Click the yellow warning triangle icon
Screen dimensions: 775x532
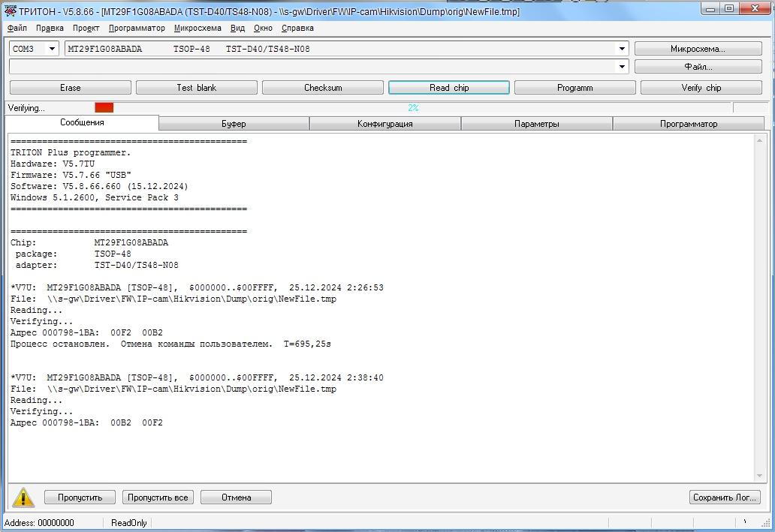click(23, 497)
